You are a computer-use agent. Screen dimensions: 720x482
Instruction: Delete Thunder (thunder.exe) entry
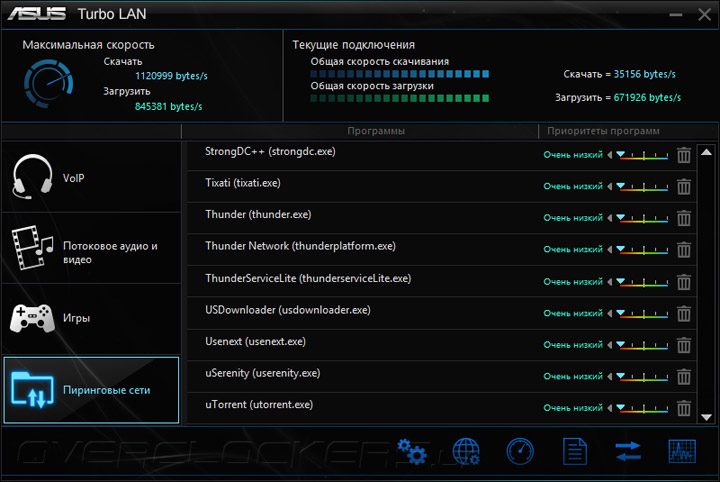(684, 218)
